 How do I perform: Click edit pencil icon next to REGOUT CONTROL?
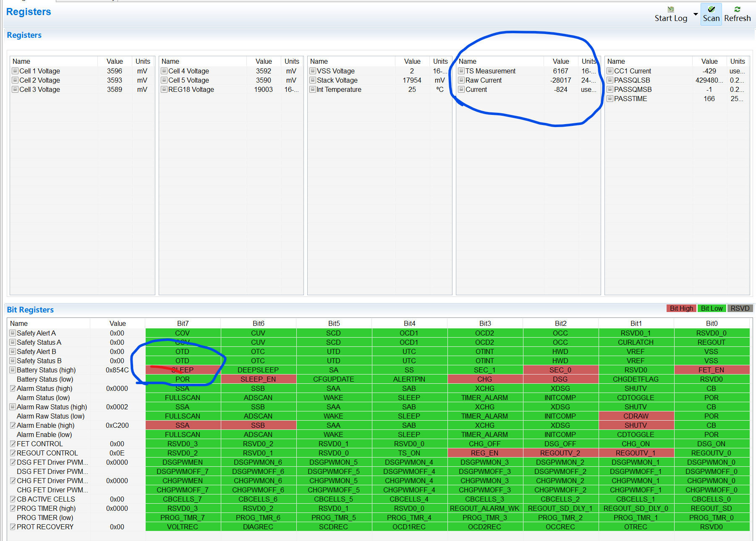(x=13, y=453)
